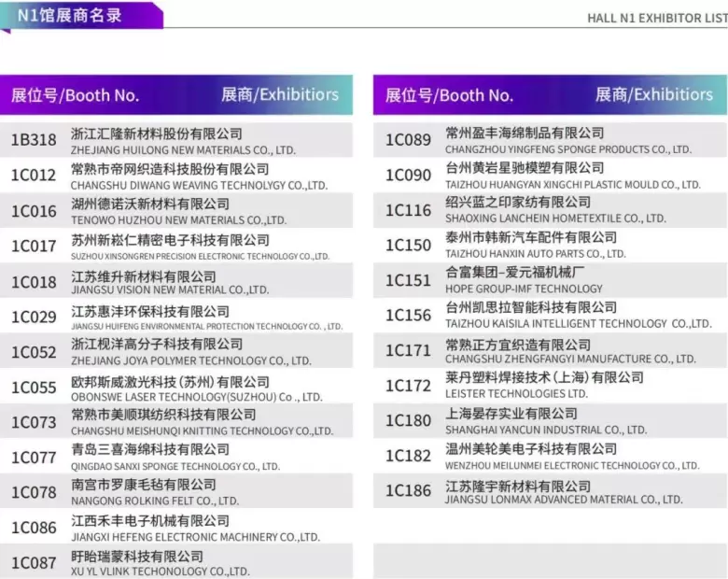Select booth number 1C151
The image size is (728, 579).
pos(409,281)
